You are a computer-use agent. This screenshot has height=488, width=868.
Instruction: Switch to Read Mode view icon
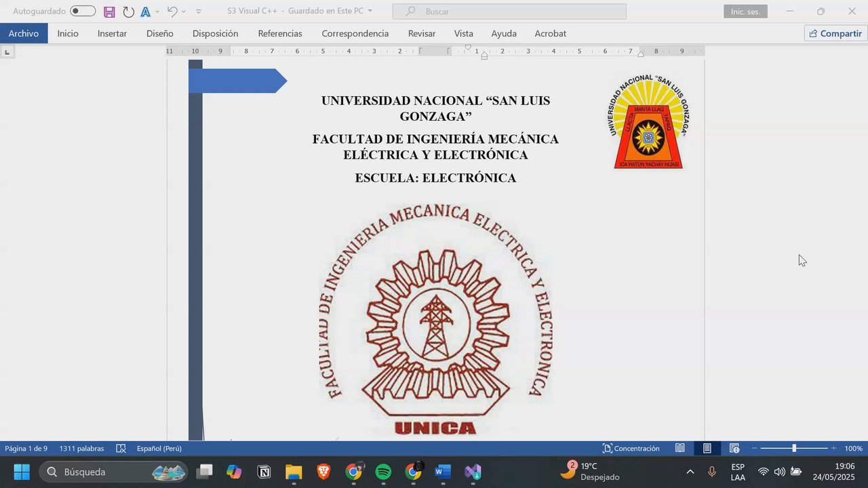click(679, 449)
